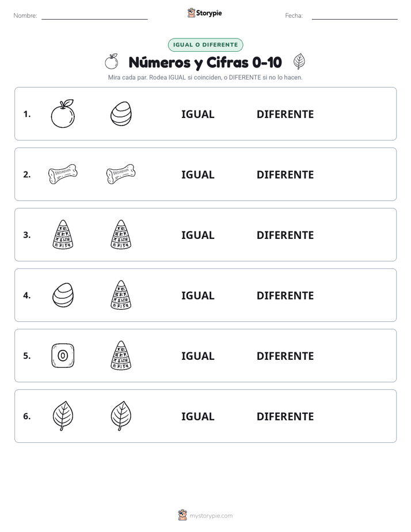Viewport: 411px width, 532px height.
Task: Click the right bone icon in row 2
Action: click(121, 174)
